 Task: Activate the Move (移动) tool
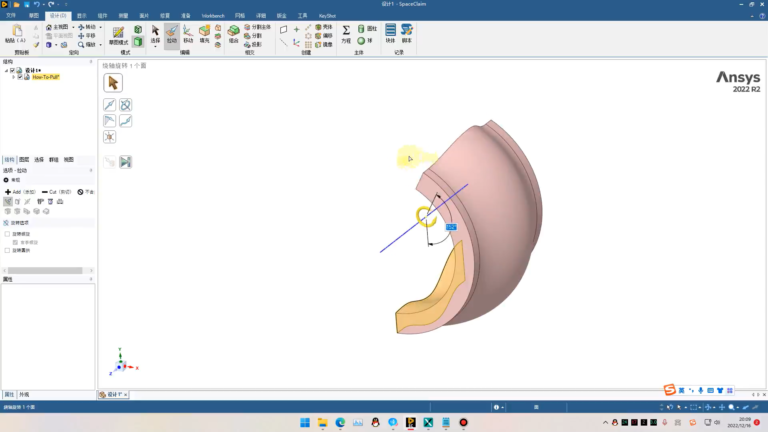click(x=188, y=34)
